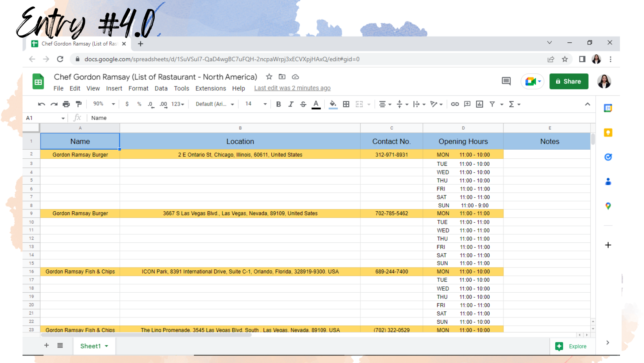The image size is (644, 363).
Task: Format selection as percent
Action: (139, 104)
